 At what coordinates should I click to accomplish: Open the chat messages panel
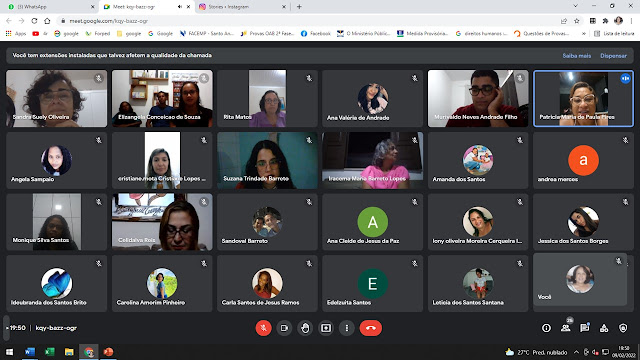[x=584, y=328]
